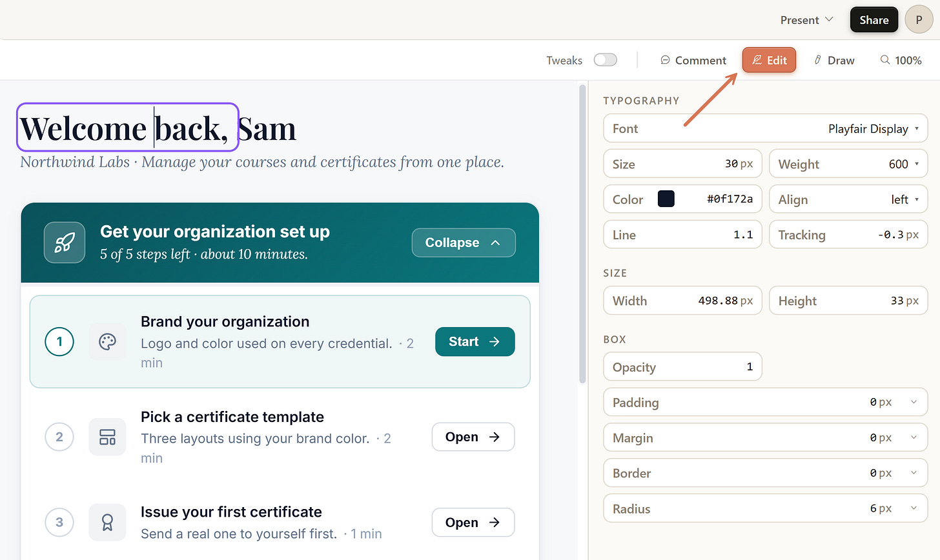
Task: Click Logo and color used on every credential text
Action: [x=267, y=343]
